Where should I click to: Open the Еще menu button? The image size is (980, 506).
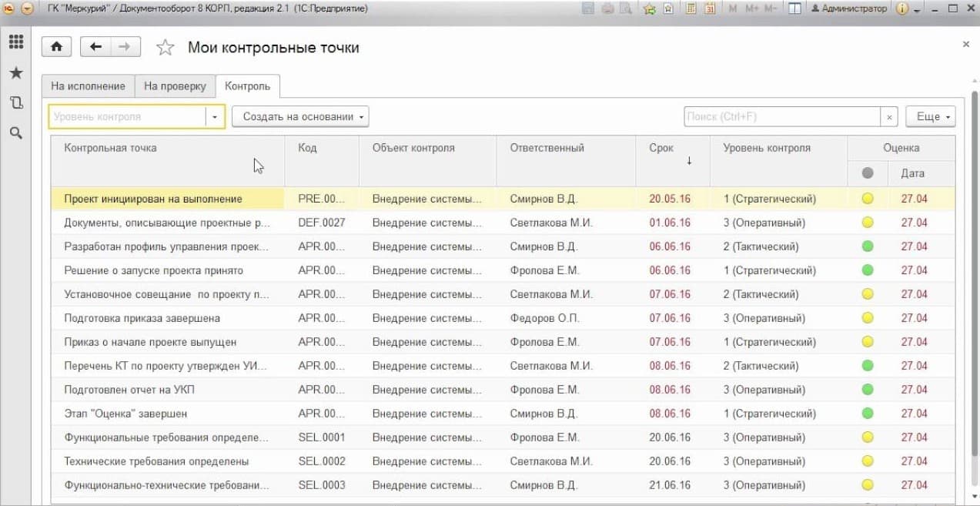pos(931,116)
